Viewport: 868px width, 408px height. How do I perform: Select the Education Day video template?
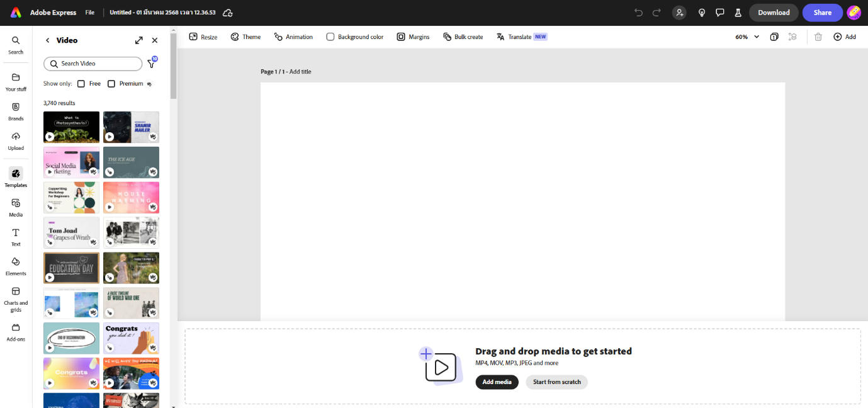[x=71, y=268]
